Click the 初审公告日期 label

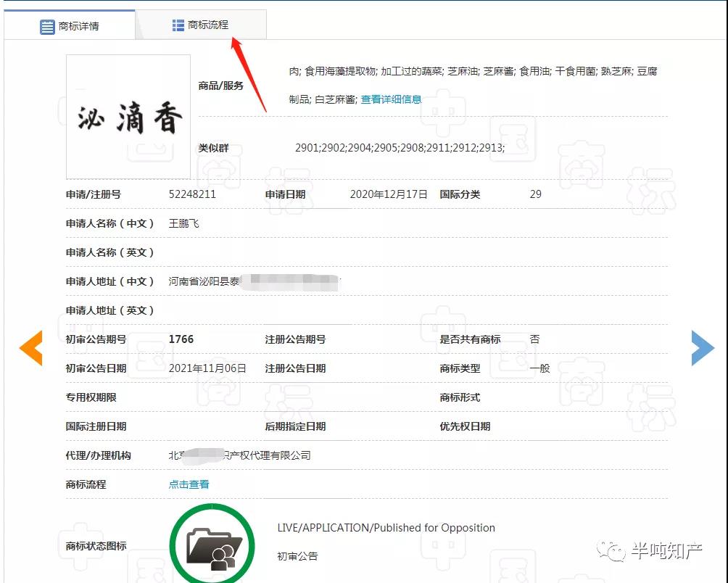coord(96,368)
